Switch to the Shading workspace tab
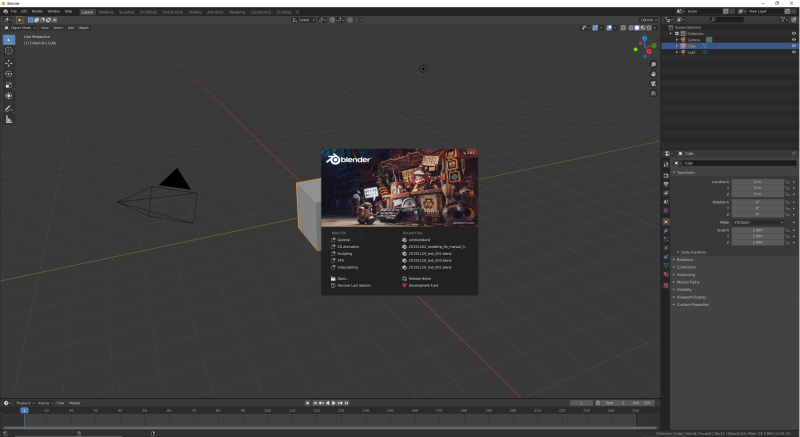The width and height of the screenshot is (800, 437). pyautogui.click(x=195, y=12)
